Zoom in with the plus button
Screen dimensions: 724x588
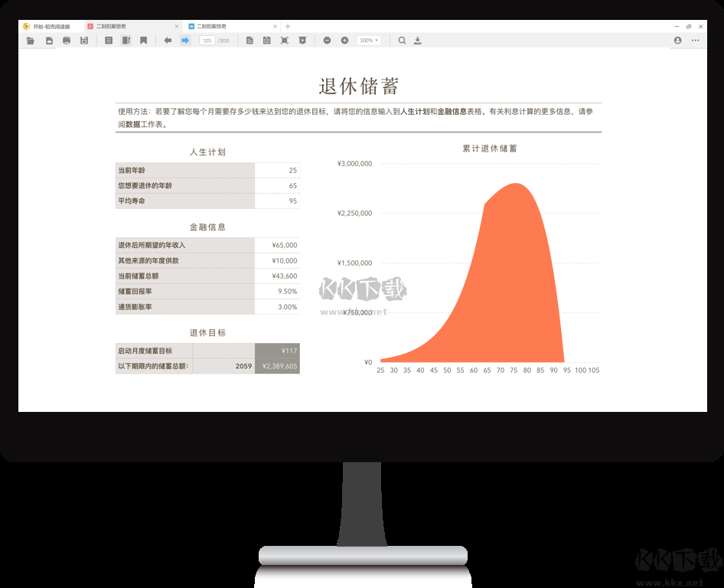point(344,41)
